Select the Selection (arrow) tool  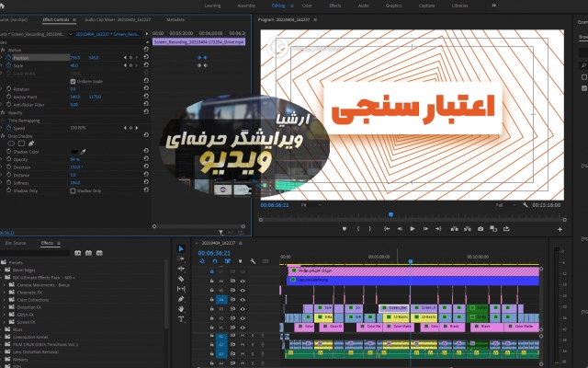[181, 249]
